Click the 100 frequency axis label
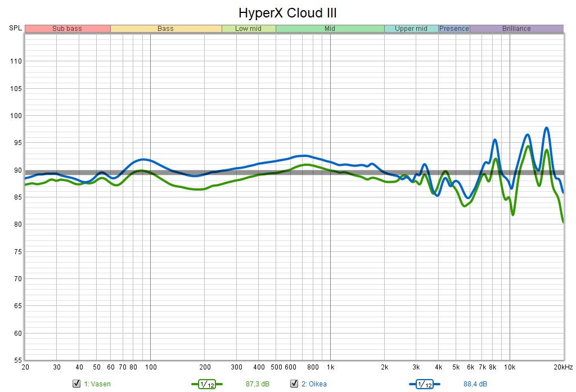This screenshot has width=576, height=392. click(x=151, y=367)
